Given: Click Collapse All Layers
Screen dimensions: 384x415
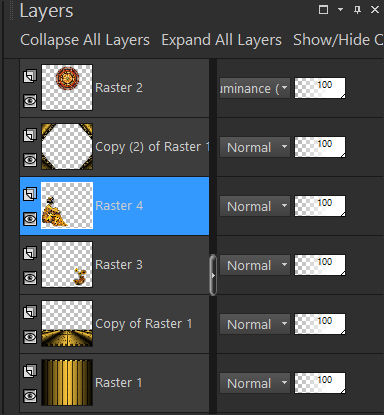Looking at the screenshot, I should click(85, 40).
